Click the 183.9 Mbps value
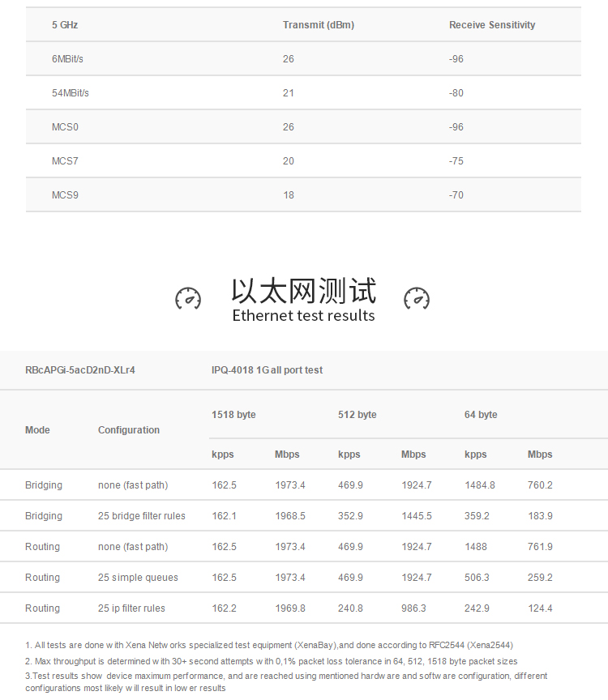 coord(540,516)
